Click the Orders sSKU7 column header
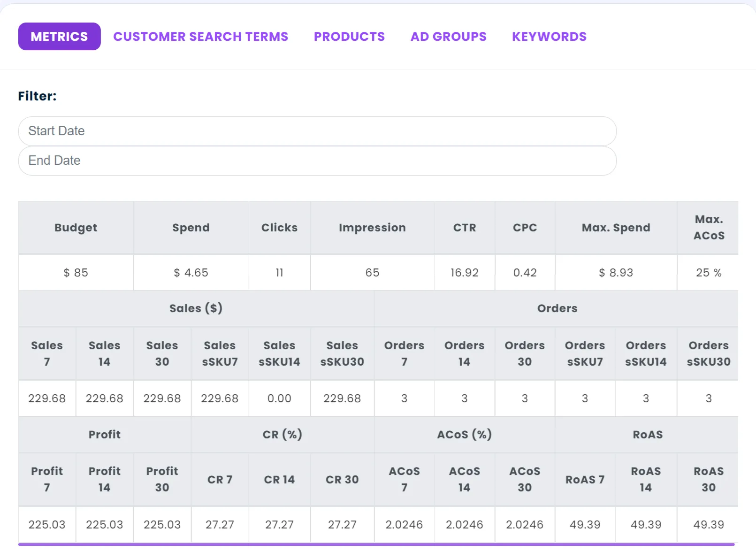Viewport: 756px width, 551px height. pyautogui.click(x=585, y=353)
